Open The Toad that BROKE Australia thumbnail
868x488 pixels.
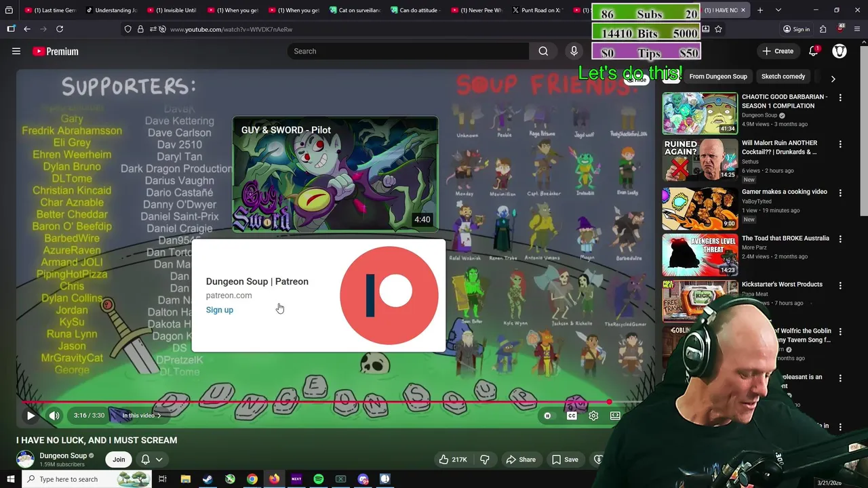(700, 253)
